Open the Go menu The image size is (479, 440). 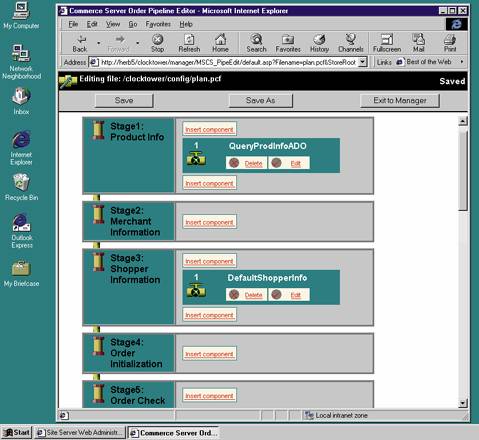pos(133,24)
